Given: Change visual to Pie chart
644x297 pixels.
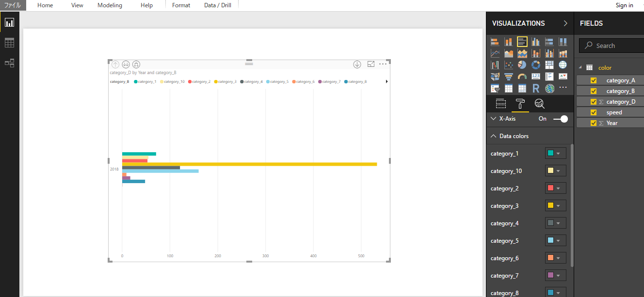Looking at the screenshot, I should pyautogui.click(x=522, y=65).
